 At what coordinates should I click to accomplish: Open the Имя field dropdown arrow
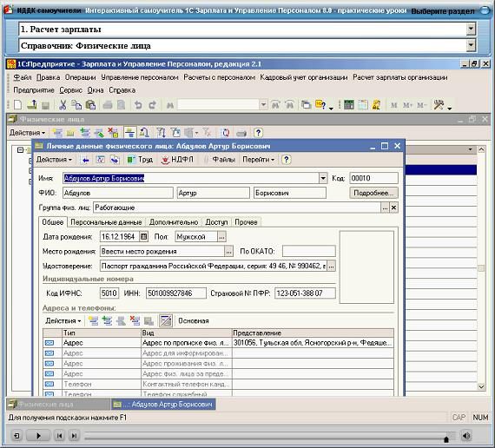323,178
